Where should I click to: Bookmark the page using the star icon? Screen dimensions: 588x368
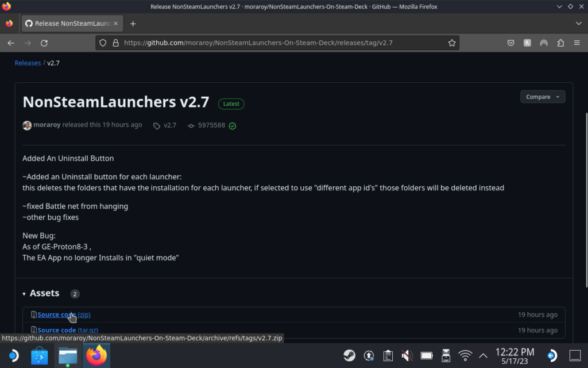[x=452, y=43]
